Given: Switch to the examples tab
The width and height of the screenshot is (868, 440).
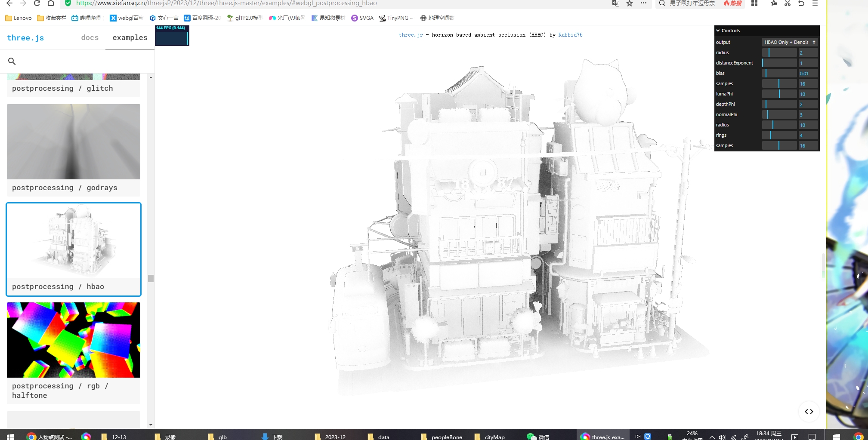Looking at the screenshot, I should (130, 38).
